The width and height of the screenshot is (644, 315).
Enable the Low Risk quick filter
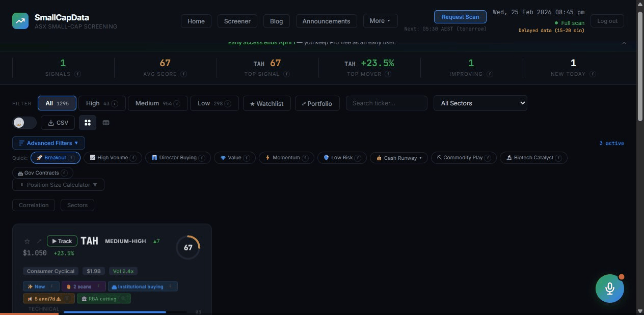pyautogui.click(x=341, y=158)
